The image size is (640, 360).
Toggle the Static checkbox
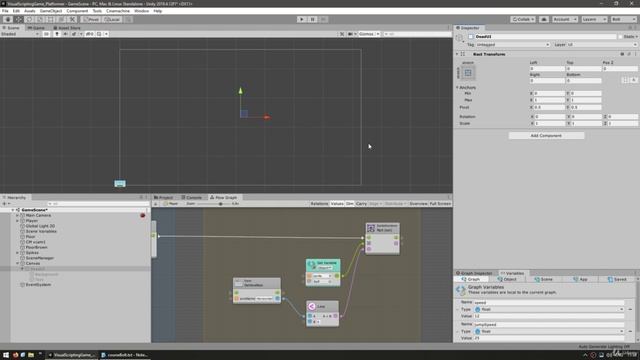point(620,37)
